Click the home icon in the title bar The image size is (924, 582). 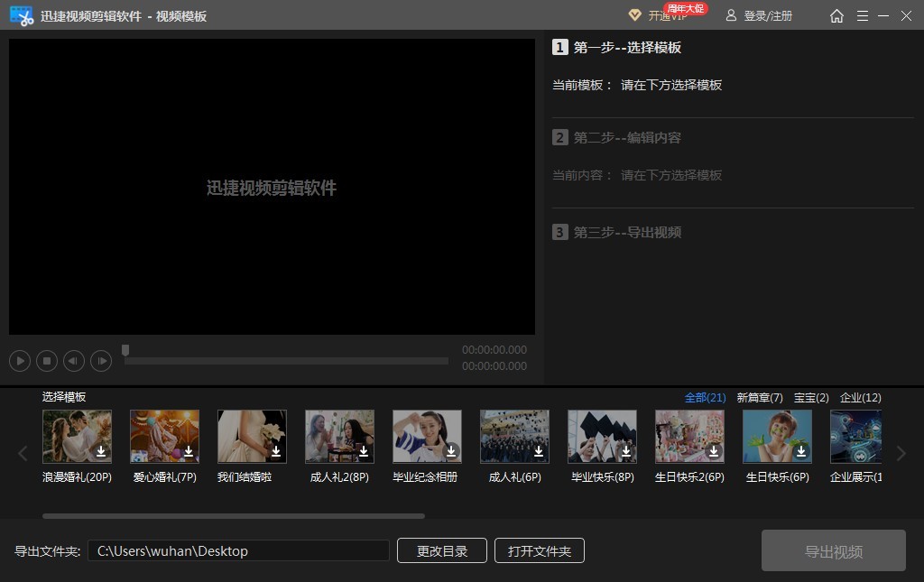coord(836,15)
